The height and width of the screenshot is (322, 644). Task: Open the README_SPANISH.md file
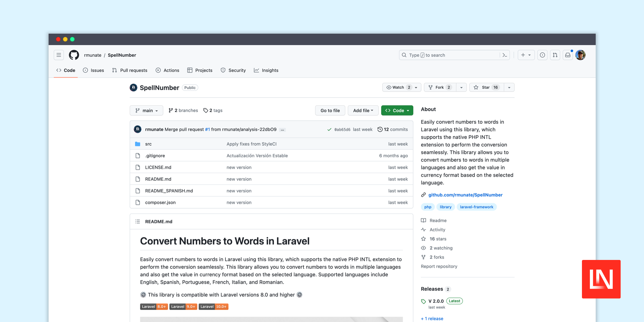pyautogui.click(x=169, y=191)
